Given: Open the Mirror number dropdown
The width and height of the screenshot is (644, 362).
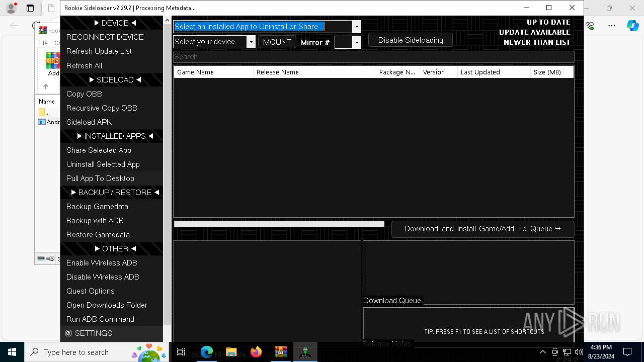Looking at the screenshot, I should [x=357, y=42].
